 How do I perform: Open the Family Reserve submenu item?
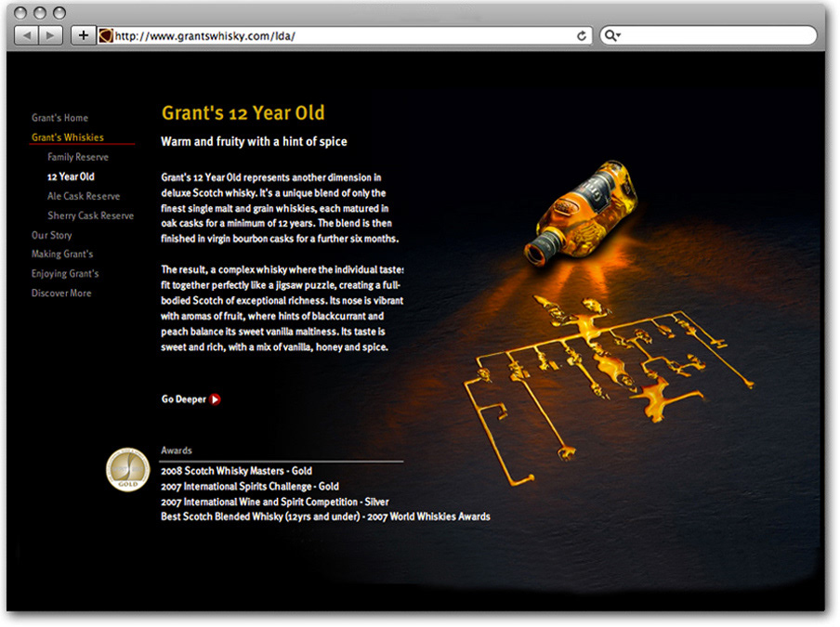pos(78,157)
